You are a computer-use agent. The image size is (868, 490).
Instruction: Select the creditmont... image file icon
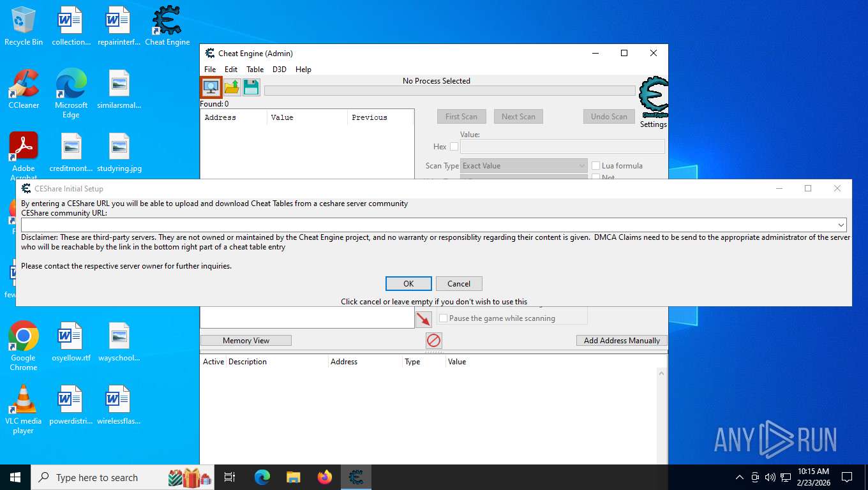(71, 152)
